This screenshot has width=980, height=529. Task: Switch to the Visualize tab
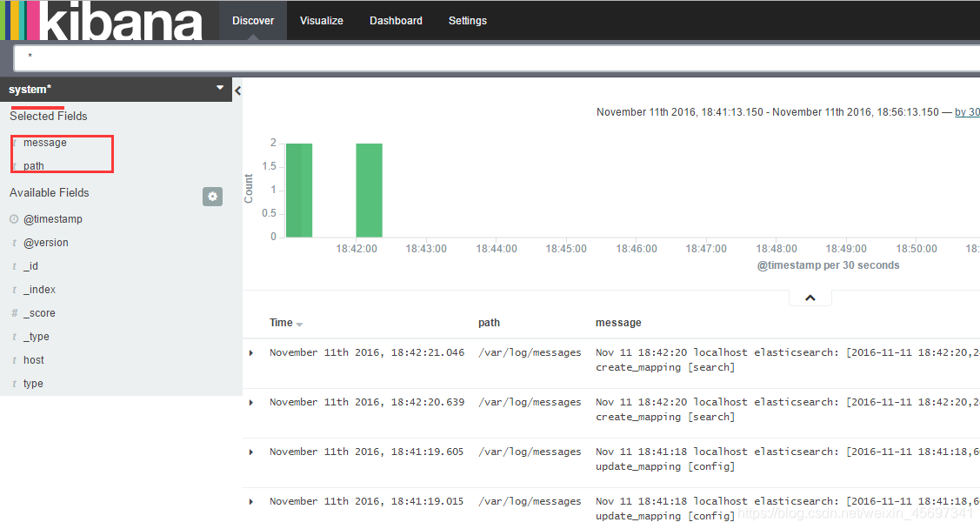[x=321, y=21]
